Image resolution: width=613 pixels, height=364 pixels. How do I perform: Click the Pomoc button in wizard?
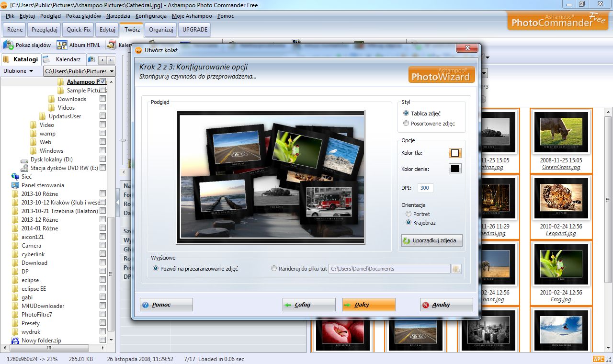tap(166, 305)
